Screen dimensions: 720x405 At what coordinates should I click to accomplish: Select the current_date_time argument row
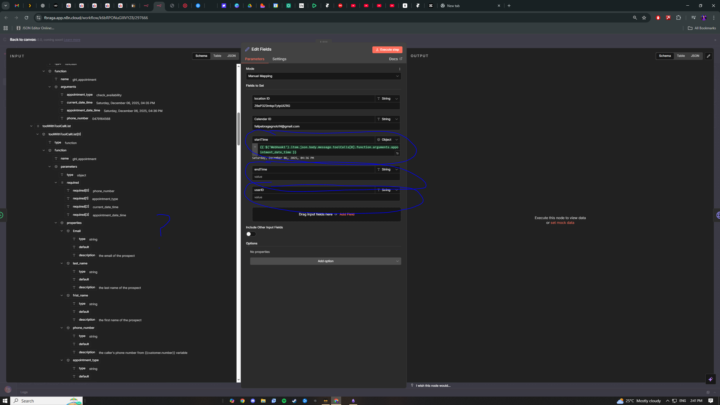pyautogui.click(x=108, y=103)
